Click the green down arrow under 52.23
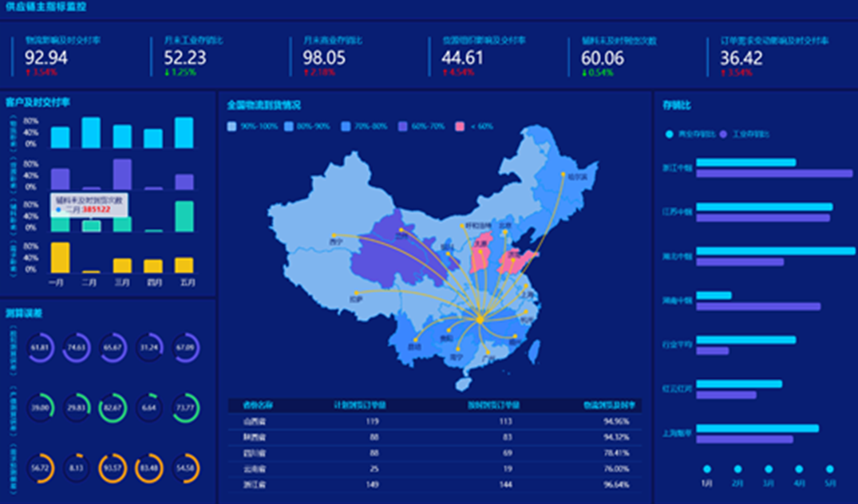 [167, 73]
